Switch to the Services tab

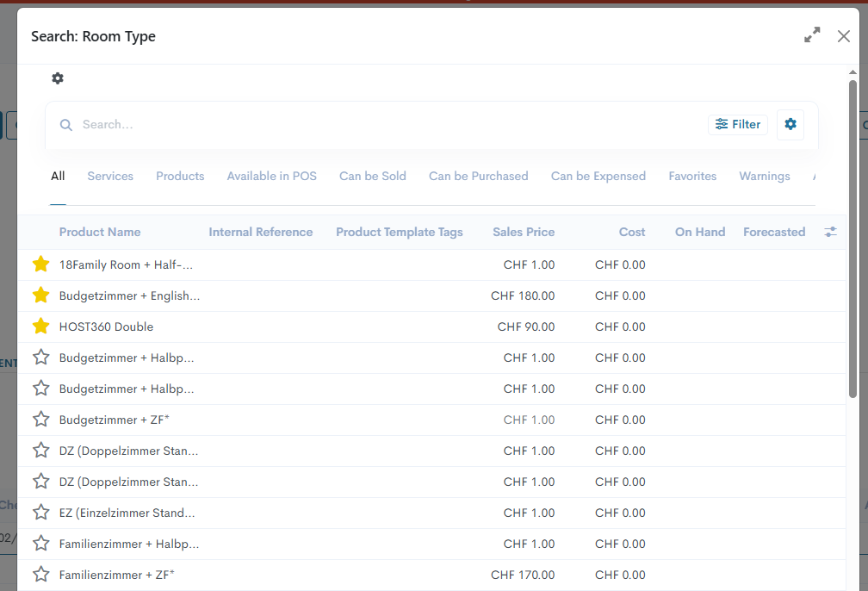pyautogui.click(x=110, y=176)
